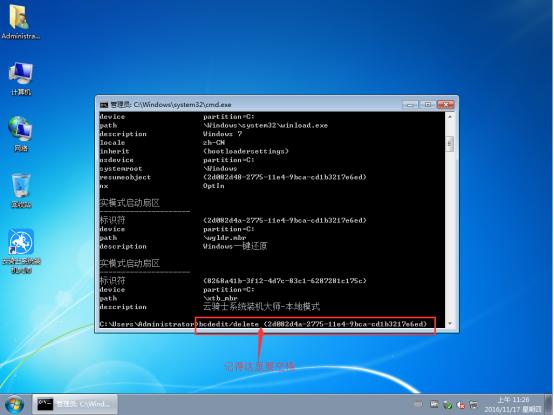
Task: Open the cmd window system menu icon
Action: (x=104, y=105)
